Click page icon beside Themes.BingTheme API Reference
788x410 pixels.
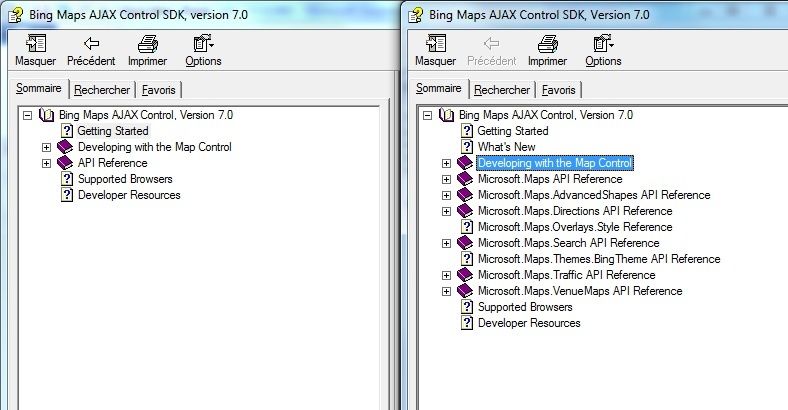[x=467, y=259]
